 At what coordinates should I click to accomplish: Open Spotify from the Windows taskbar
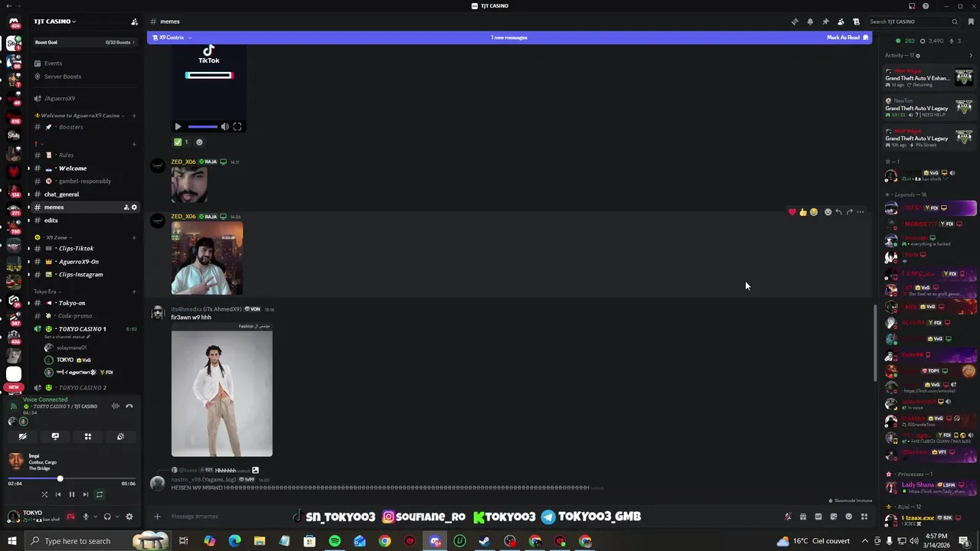[x=335, y=541]
